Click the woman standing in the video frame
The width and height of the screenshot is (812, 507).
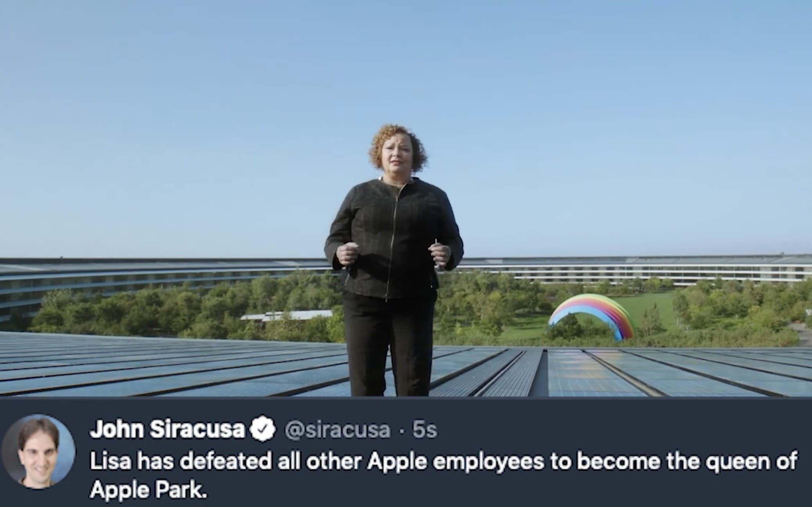pyautogui.click(x=394, y=260)
